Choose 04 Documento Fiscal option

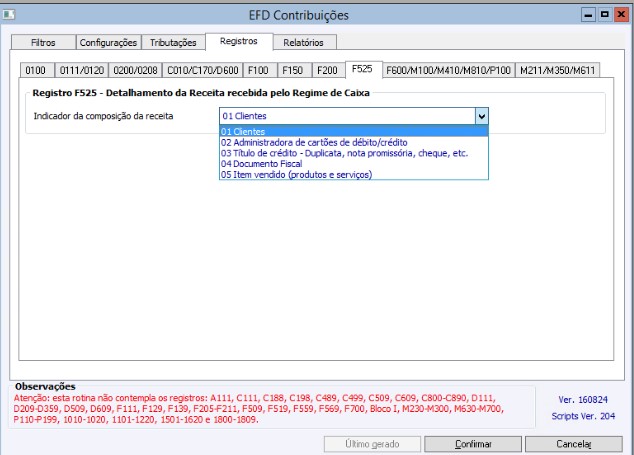click(x=354, y=164)
